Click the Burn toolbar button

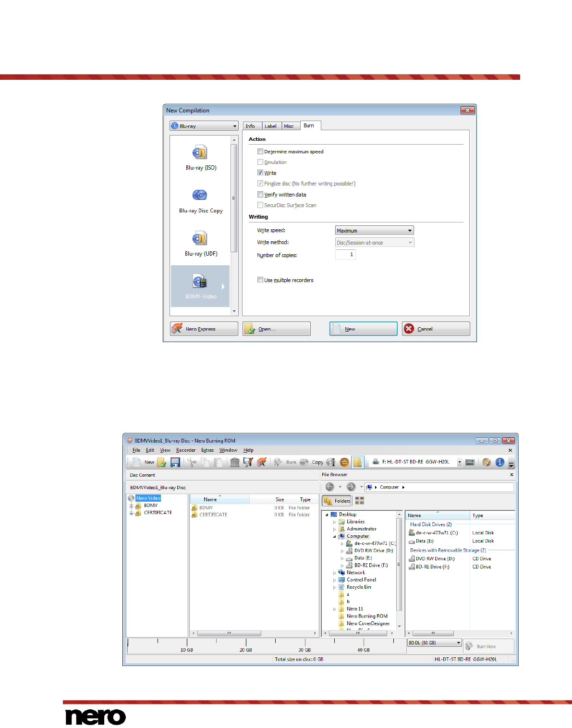coord(285,462)
